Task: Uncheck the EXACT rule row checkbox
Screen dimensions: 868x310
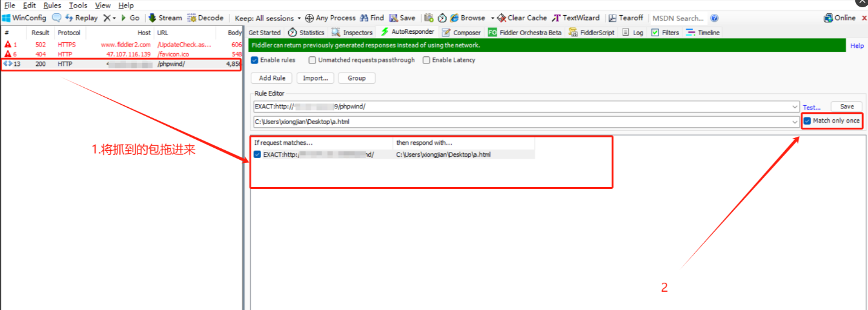Action: (257, 154)
